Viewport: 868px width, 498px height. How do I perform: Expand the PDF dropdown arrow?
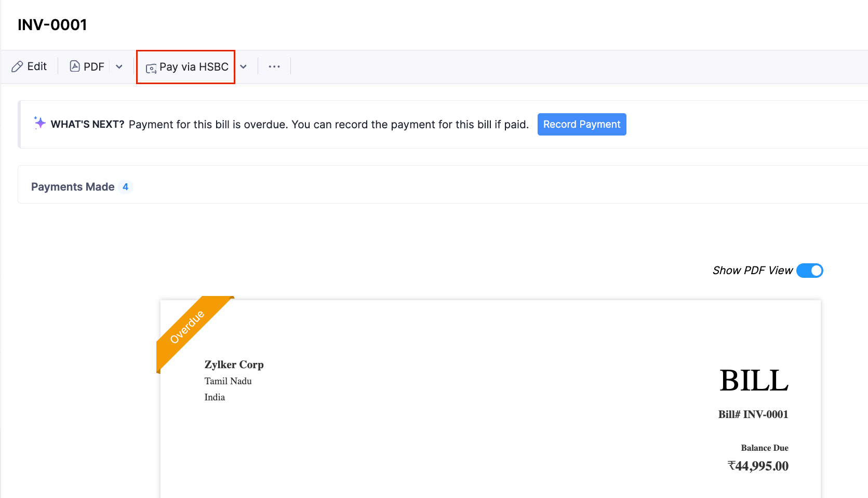click(x=119, y=66)
